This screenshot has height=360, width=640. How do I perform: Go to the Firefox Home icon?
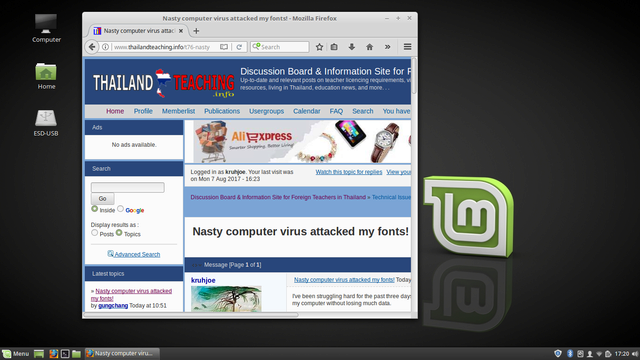[369, 47]
